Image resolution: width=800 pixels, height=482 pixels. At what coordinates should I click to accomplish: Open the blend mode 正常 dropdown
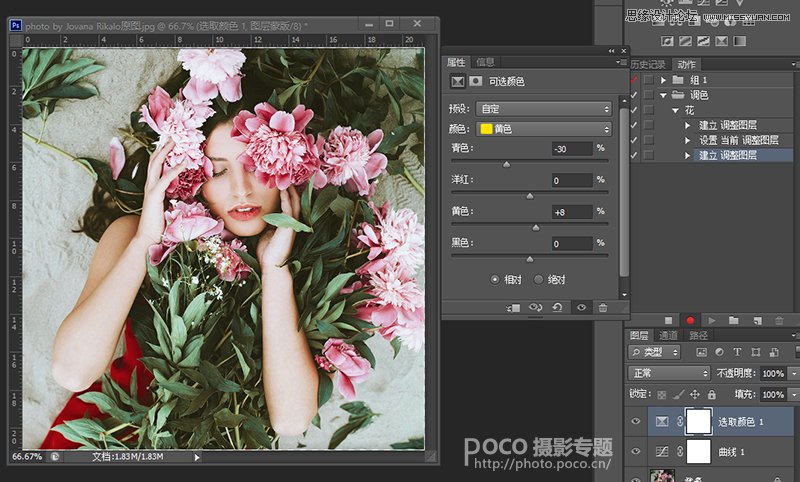(x=669, y=373)
